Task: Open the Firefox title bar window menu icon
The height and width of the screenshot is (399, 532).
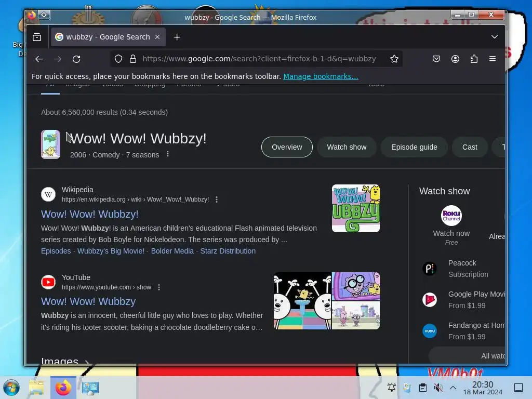Action: coord(31,15)
